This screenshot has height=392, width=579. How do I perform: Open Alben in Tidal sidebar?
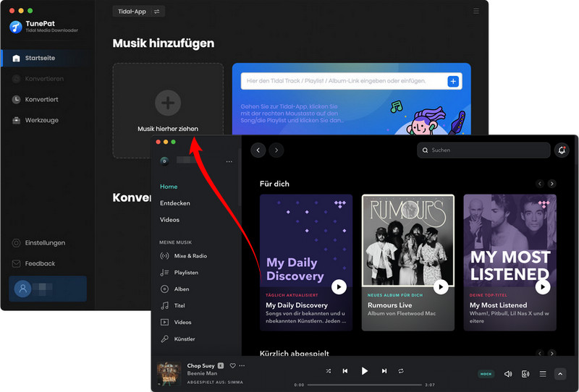click(x=174, y=289)
